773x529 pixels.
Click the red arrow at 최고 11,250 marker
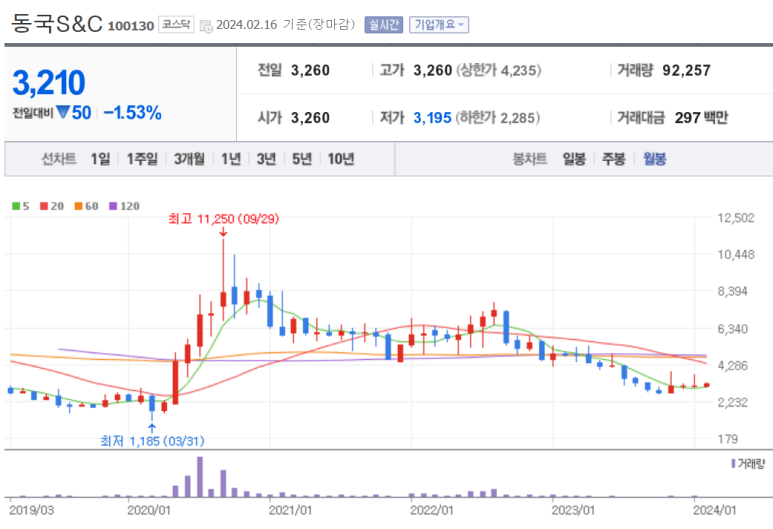pyautogui.click(x=223, y=232)
